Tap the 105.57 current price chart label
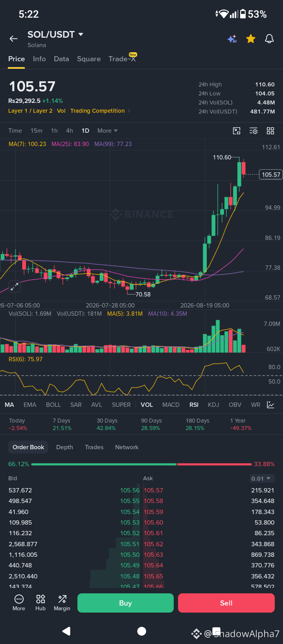Image resolution: width=283 pixels, height=644 pixels. point(271,174)
